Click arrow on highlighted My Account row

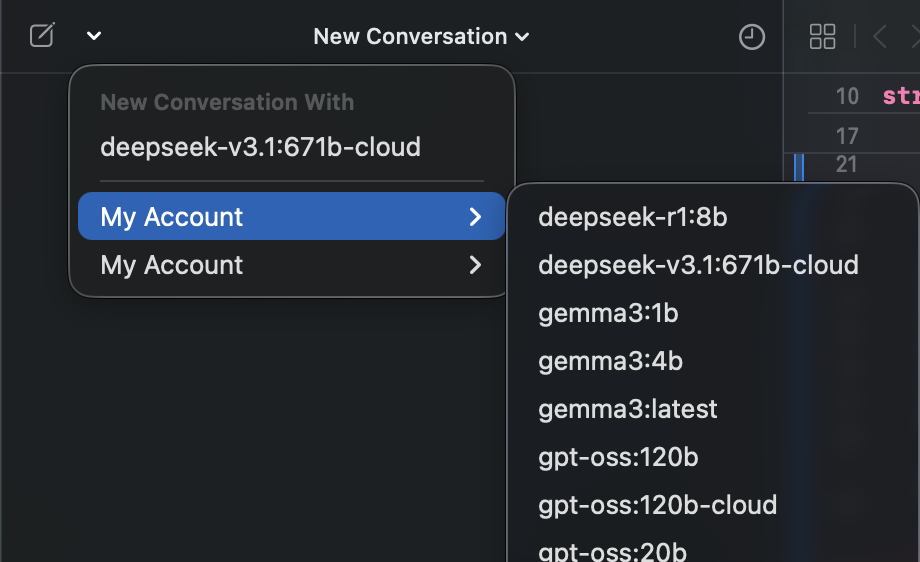pos(475,217)
